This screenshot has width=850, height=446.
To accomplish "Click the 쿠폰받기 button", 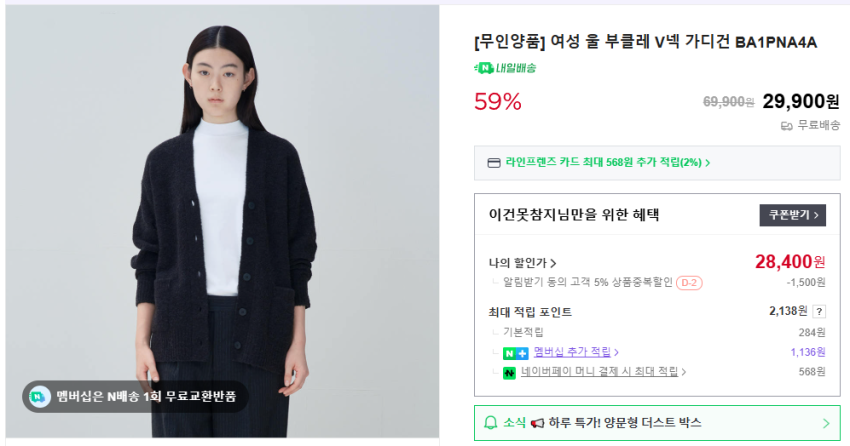I will tap(792, 215).
